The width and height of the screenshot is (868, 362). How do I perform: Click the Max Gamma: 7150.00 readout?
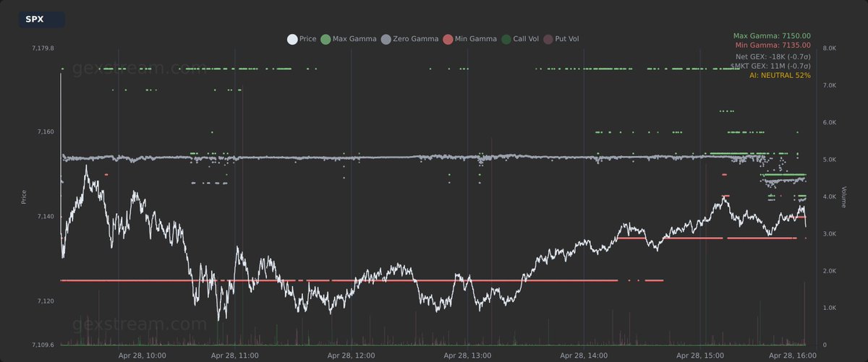772,35
